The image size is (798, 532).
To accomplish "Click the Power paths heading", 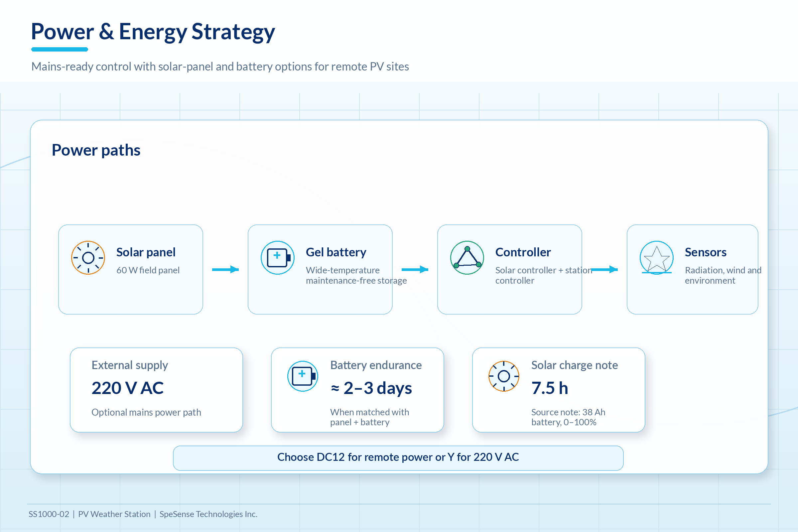I will [96, 150].
